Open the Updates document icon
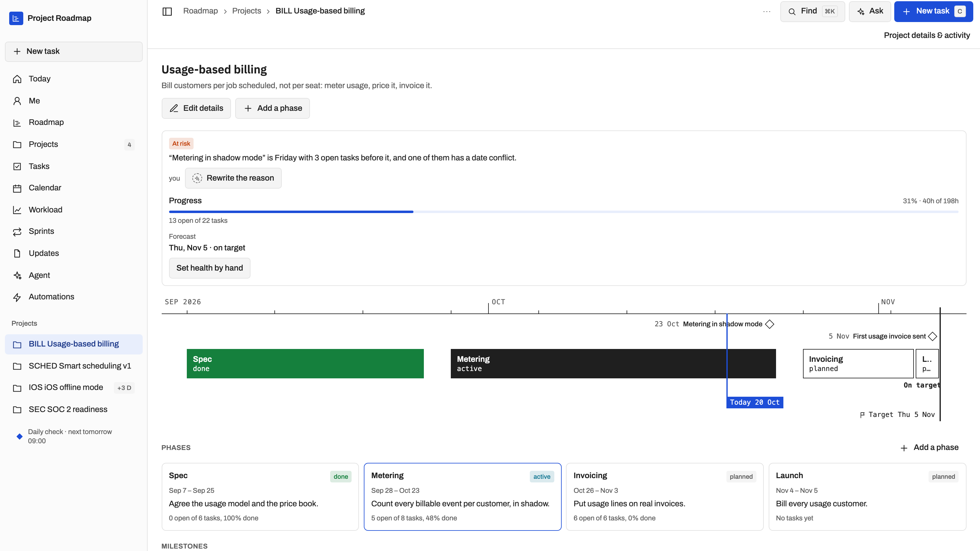This screenshot has height=551, width=980. click(x=17, y=253)
